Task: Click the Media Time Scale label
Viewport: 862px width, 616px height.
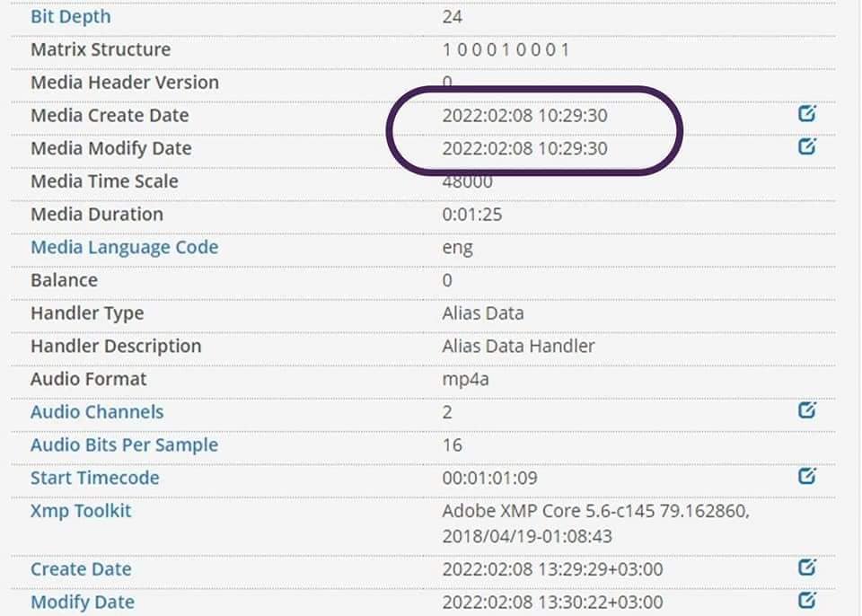Action: click(104, 181)
